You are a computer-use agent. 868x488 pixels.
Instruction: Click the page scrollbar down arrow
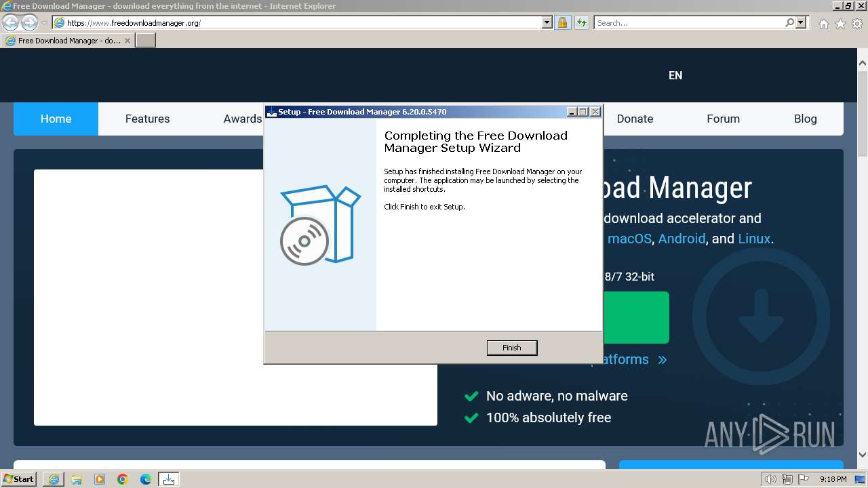[862, 455]
